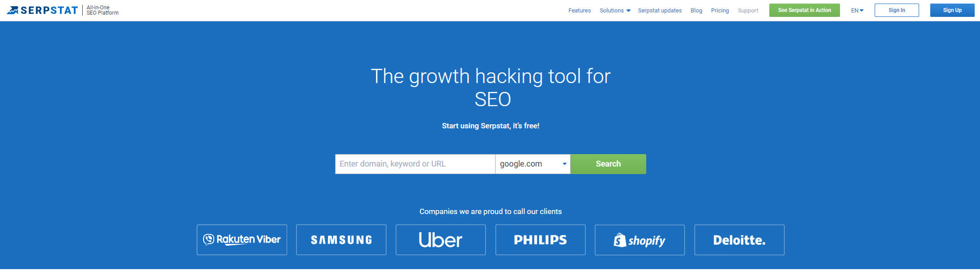Open the Philips client logo tile
This screenshot has width=980, height=274.
540,240
